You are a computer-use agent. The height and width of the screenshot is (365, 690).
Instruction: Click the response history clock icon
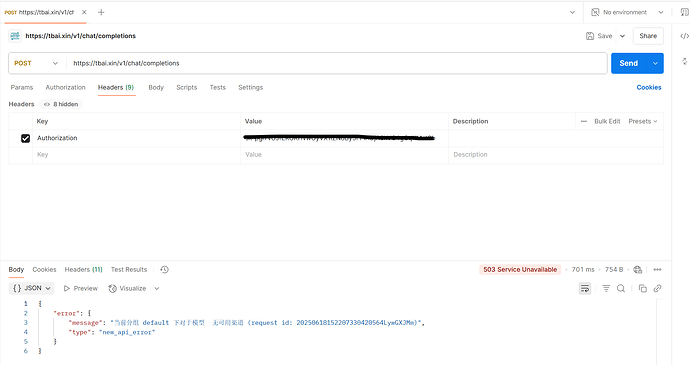(x=164, y=269)
